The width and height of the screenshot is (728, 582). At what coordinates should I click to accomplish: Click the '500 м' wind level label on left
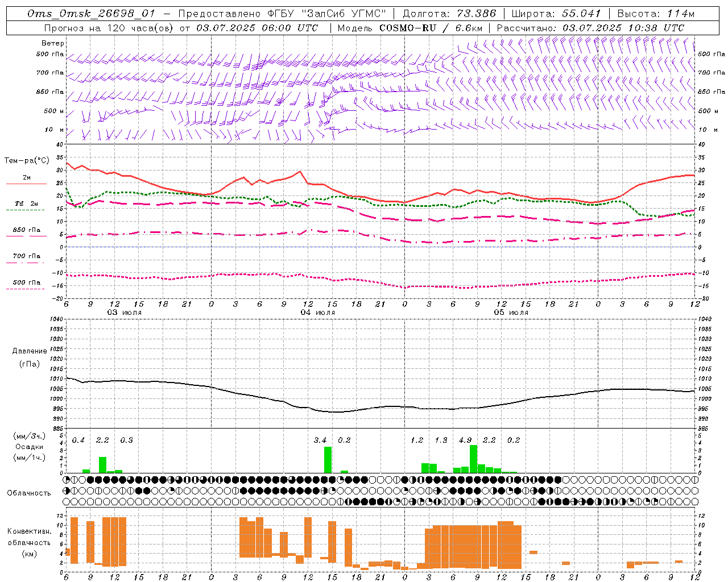pos(55,111)
